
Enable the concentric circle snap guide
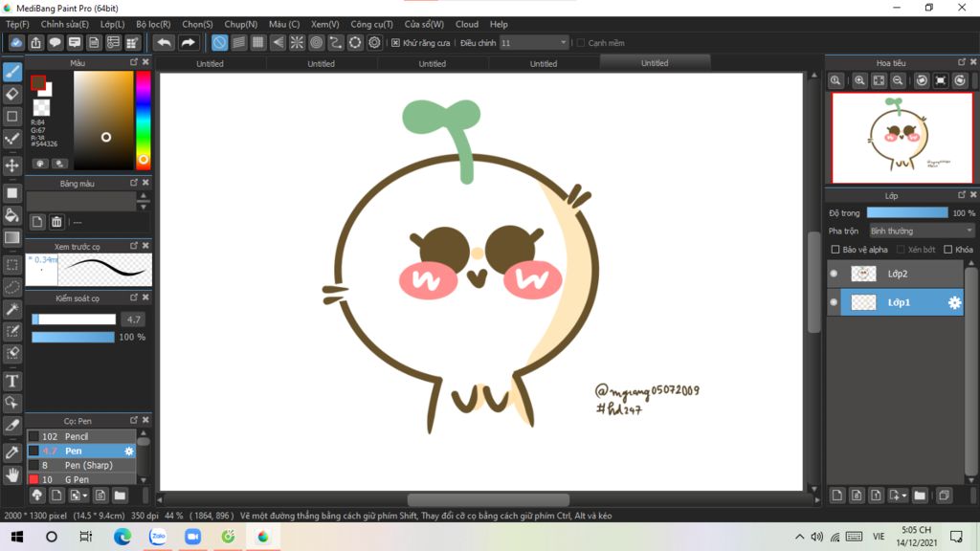(x=316, y=42)
